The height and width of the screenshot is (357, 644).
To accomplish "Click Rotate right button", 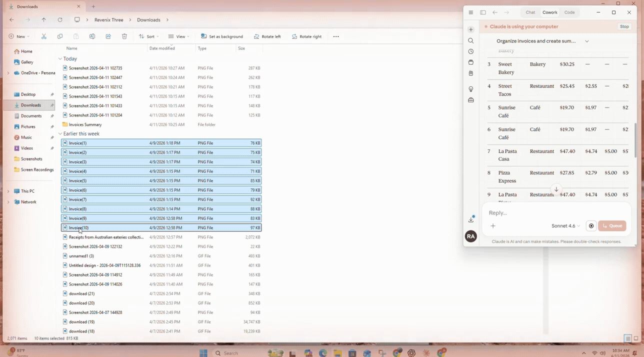I will (x=307, y=36).
